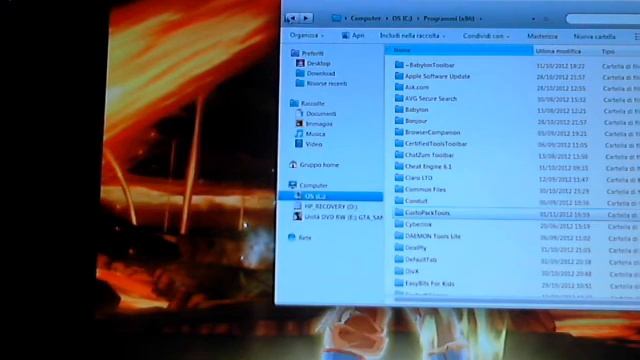Click the Apri toolbar button

[x=353, y=36]
